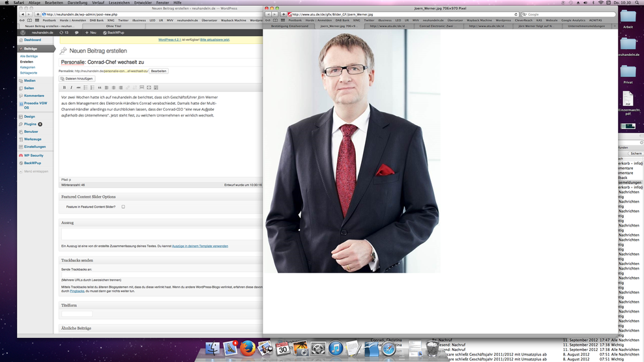Open the Trash in the dock
This screenshot has width=644, height=362.
pos(432,348)
